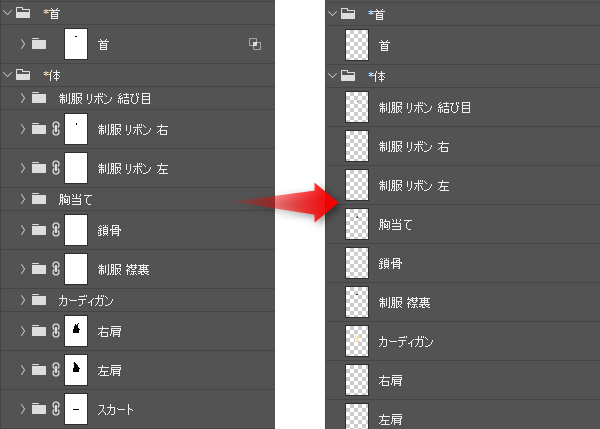Viewport: 600px width, 429px height.
Task: Click the *体 folder icon in right panel
Action: [348, 76]
